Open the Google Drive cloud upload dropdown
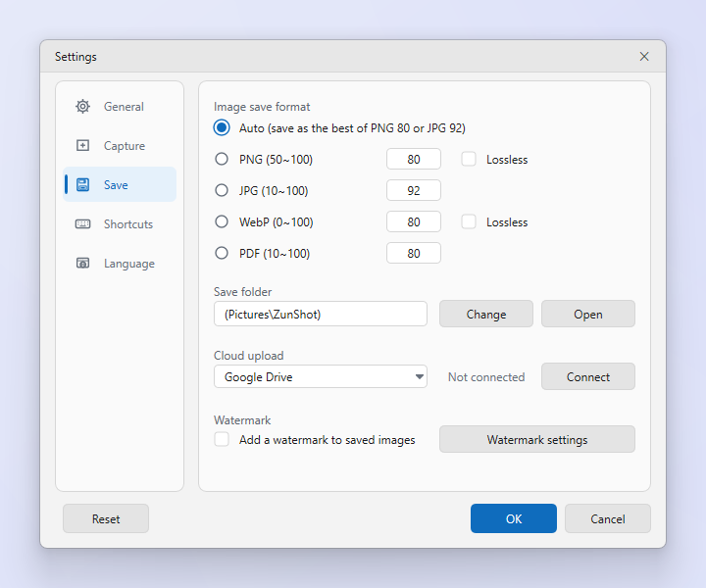Screen dimensions: 706x588 (x=321, y=376)
